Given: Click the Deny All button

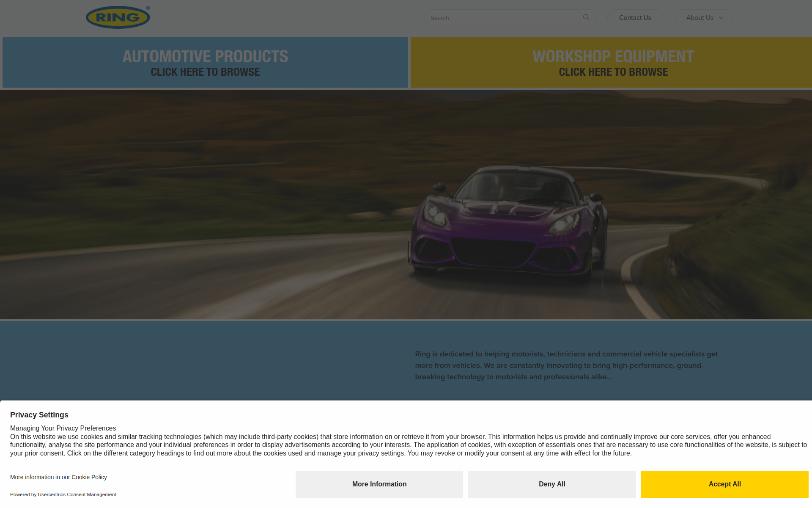Looking at the screenshot, I should (x=552, y=484).
